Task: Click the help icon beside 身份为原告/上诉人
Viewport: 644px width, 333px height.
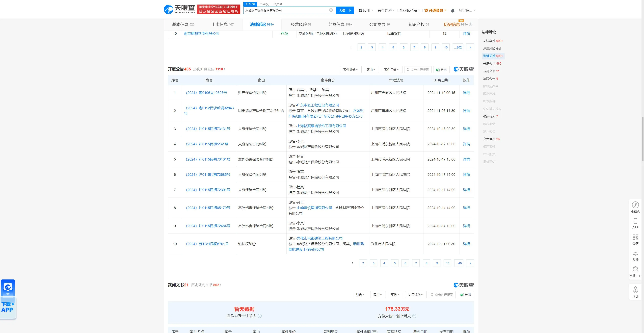Action: [x=259, y=316]
